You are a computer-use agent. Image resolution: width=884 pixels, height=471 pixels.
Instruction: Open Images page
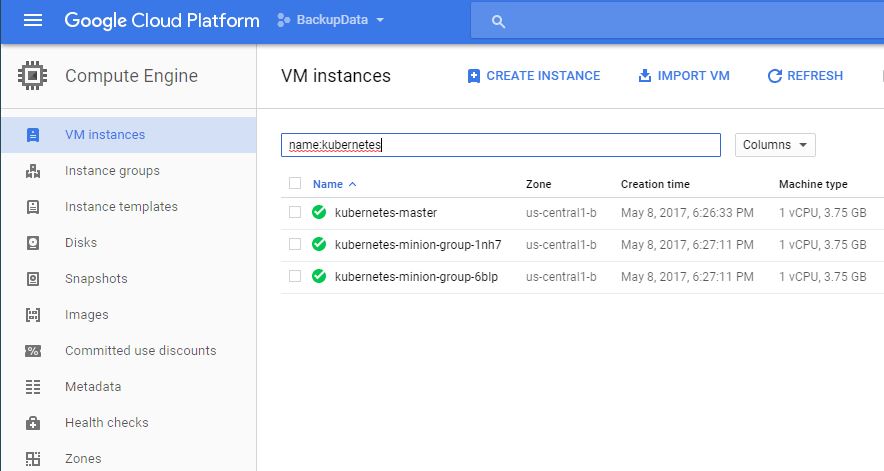tap(86, 315)
